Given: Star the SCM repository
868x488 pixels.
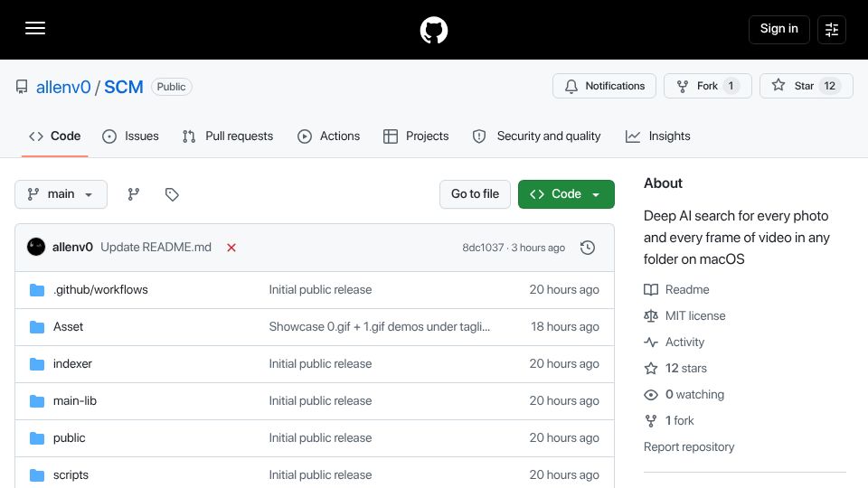Looking at the screenshot, I should [x=806, y=86].
